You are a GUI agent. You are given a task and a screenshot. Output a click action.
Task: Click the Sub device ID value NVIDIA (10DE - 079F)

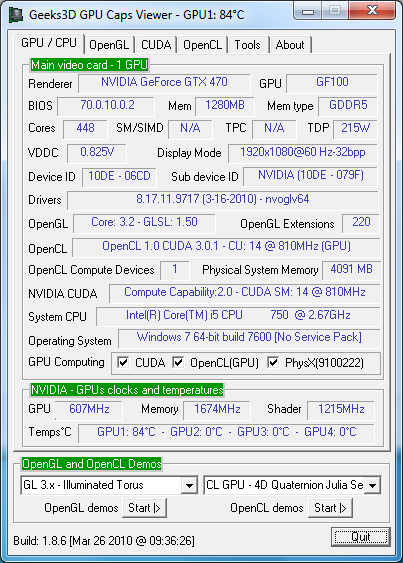[311, 176]
